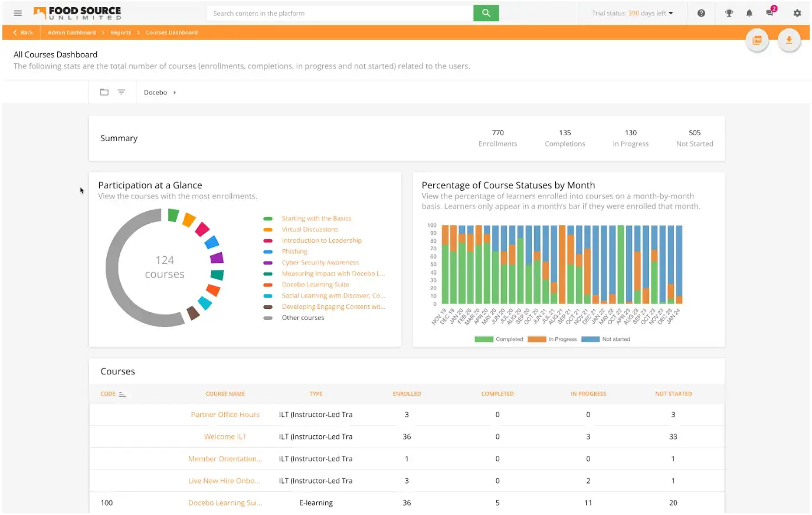
Task: Click the Back button
Action: click(x=22, y=32)
